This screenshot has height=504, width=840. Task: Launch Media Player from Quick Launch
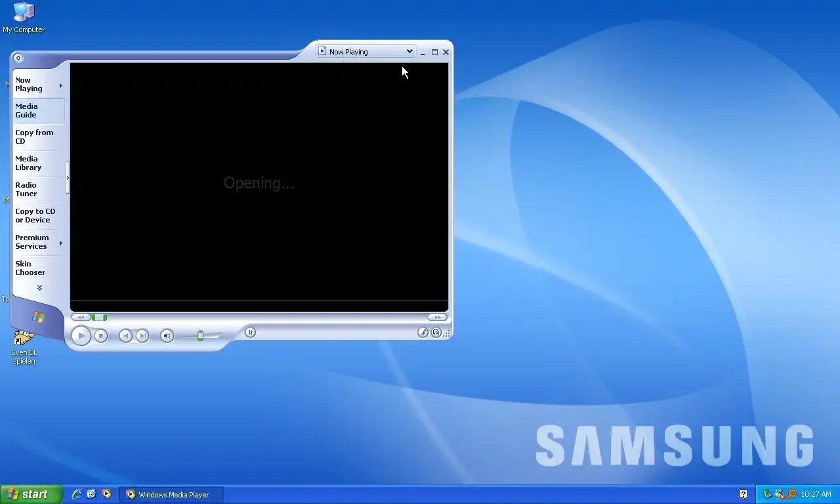click(x=106, y=494)
